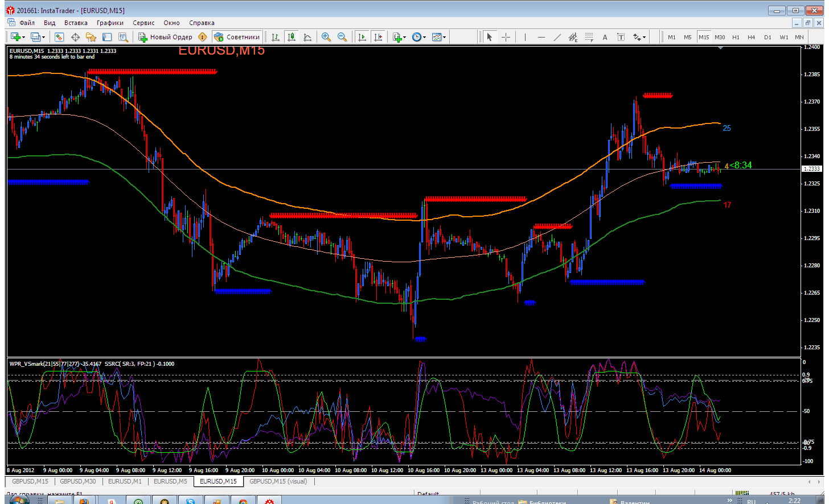Toggle chart shift icon
Screen dimensions: 829x504
(x=377, y=37)
